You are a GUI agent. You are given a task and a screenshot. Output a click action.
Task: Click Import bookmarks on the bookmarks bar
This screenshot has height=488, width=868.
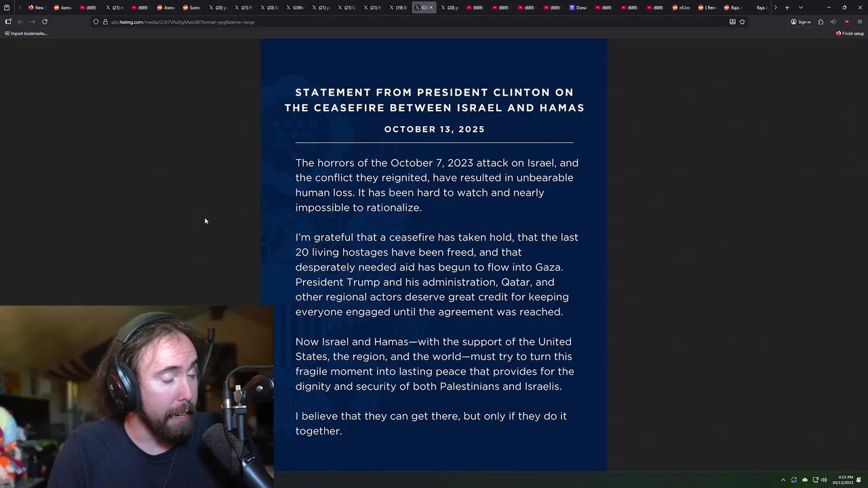26,33
